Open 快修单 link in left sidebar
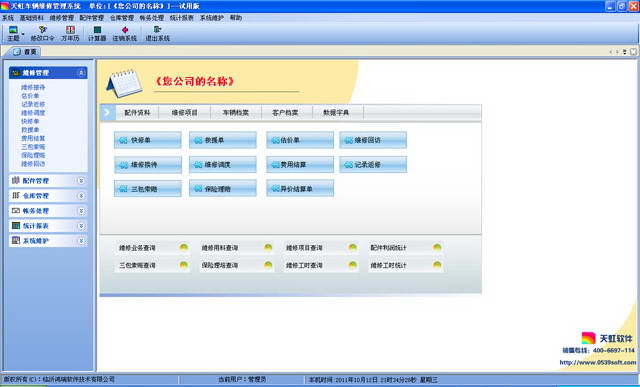Image resolution: width=640 pixels, height=387 pixels. click(x=30, y=121)
